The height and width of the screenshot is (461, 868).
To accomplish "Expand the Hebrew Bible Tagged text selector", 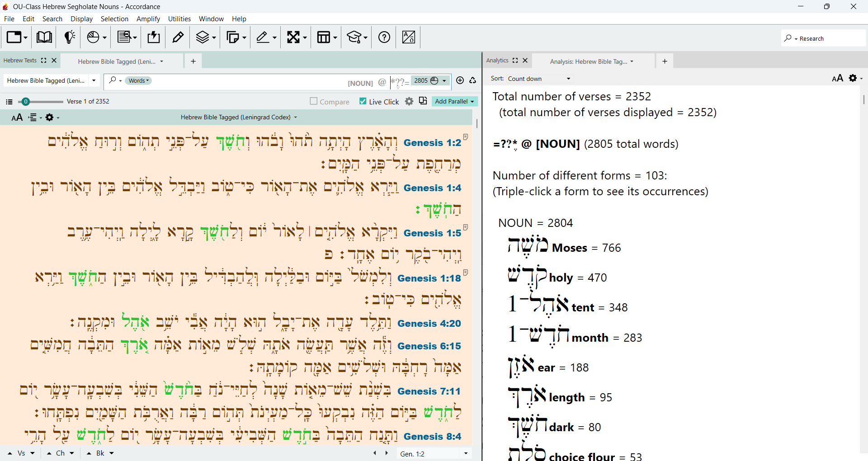I will coord(51,80).
